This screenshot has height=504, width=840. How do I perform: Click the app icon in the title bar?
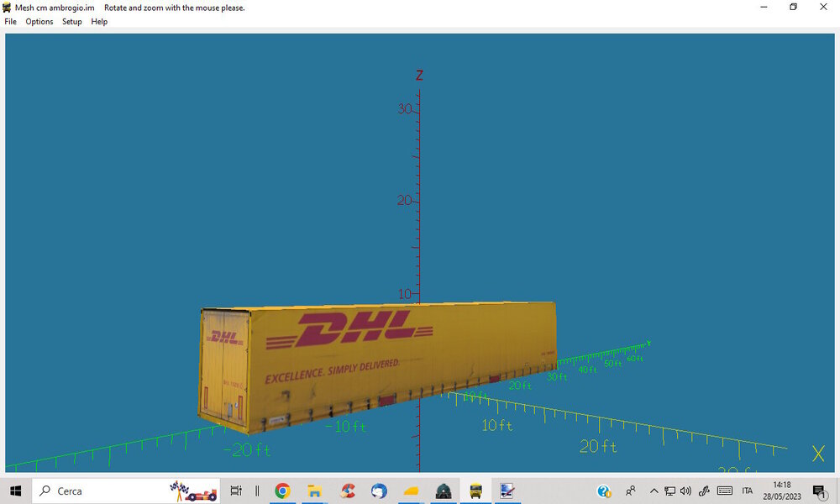coord(7,8)
